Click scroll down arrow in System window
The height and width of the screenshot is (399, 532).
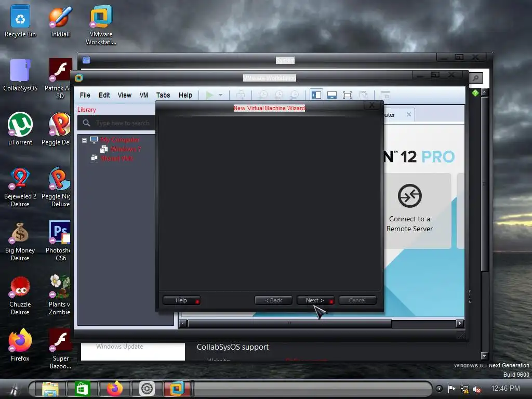[485, 356]
